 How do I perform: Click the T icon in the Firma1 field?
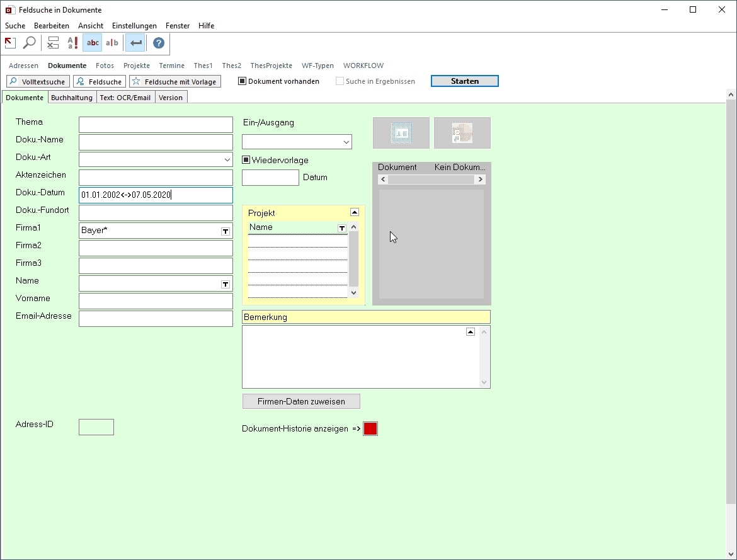click(x=226, y=231)
